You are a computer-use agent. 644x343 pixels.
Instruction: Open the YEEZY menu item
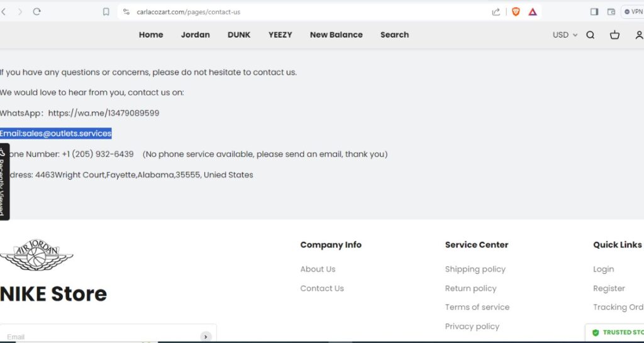(280, 35)
